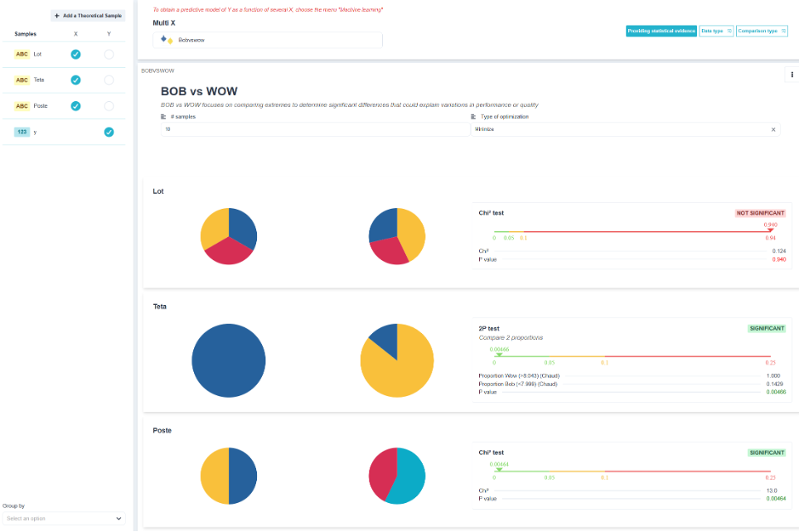799x532 pixels.
Task: Select the Bobvswow Multi X item
Action: (268, 41)
